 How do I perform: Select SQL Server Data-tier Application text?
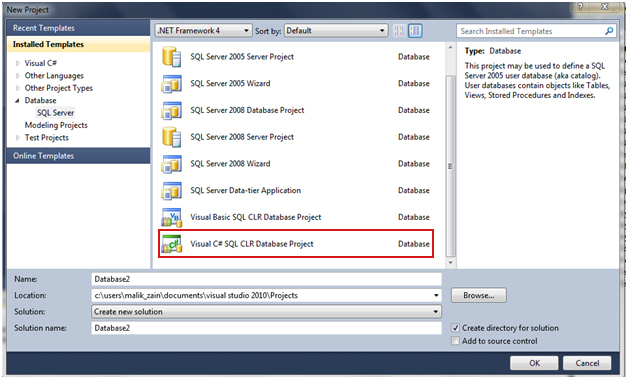click(246, 191)
